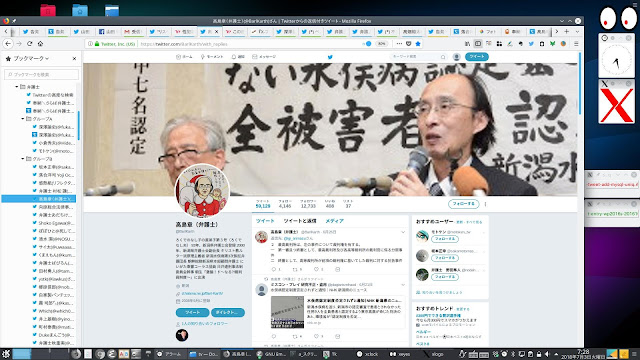Viewport: 640px width, 360px height.
Task: Open the Santa cartoon profile avatar
Action: pos(202,191)
